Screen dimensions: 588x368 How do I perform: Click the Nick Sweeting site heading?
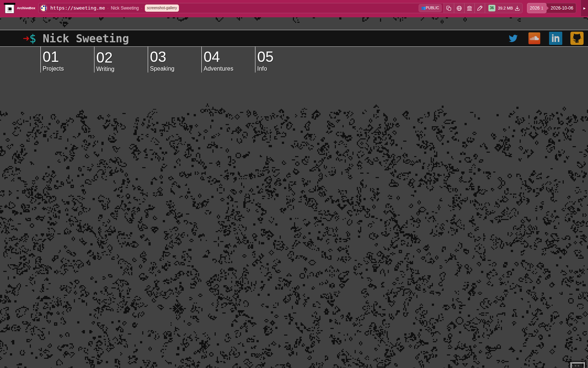tap(86, 38)
